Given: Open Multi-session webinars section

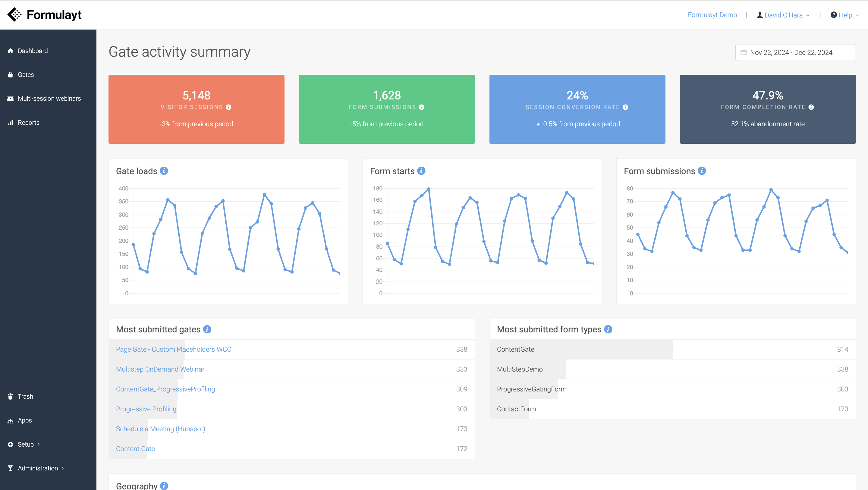Looking at the screenshot, I should (49, 99).
